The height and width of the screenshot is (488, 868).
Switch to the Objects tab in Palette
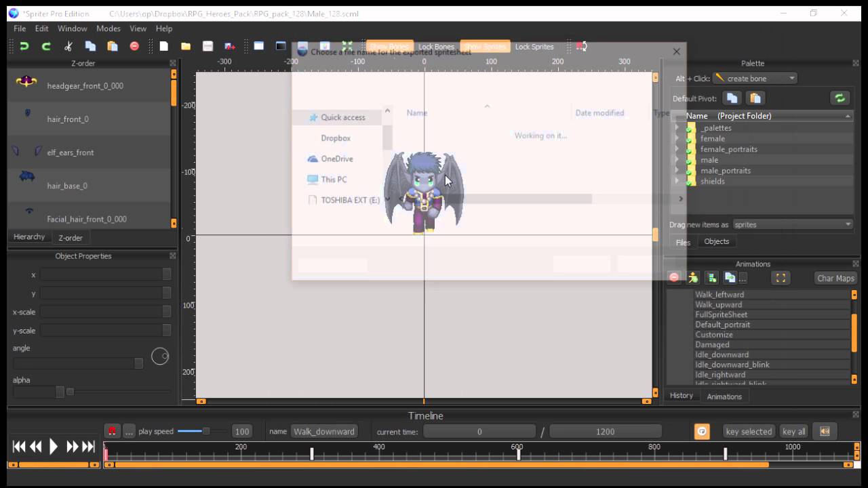coord(717,241)
